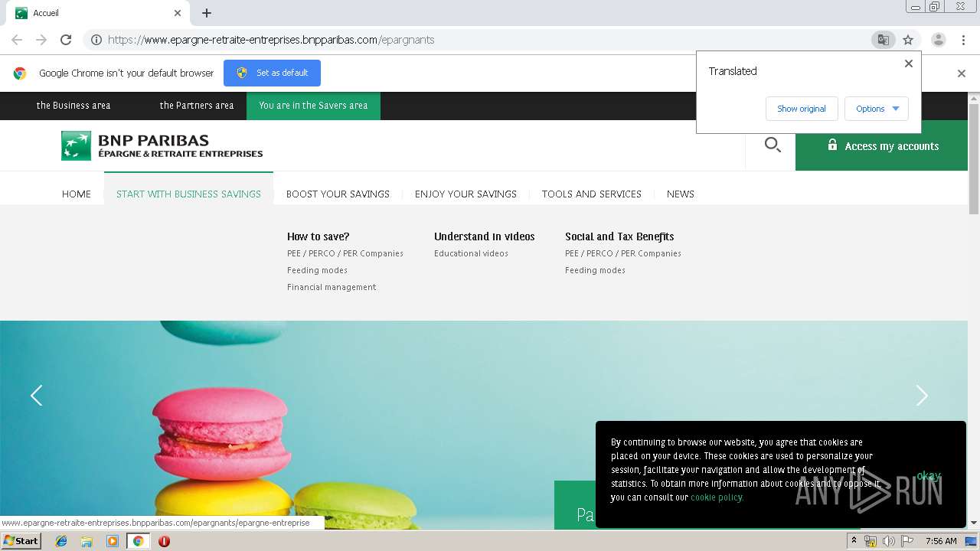
Task: Accept cookies with the okay button
Action: tap(928, 476)
